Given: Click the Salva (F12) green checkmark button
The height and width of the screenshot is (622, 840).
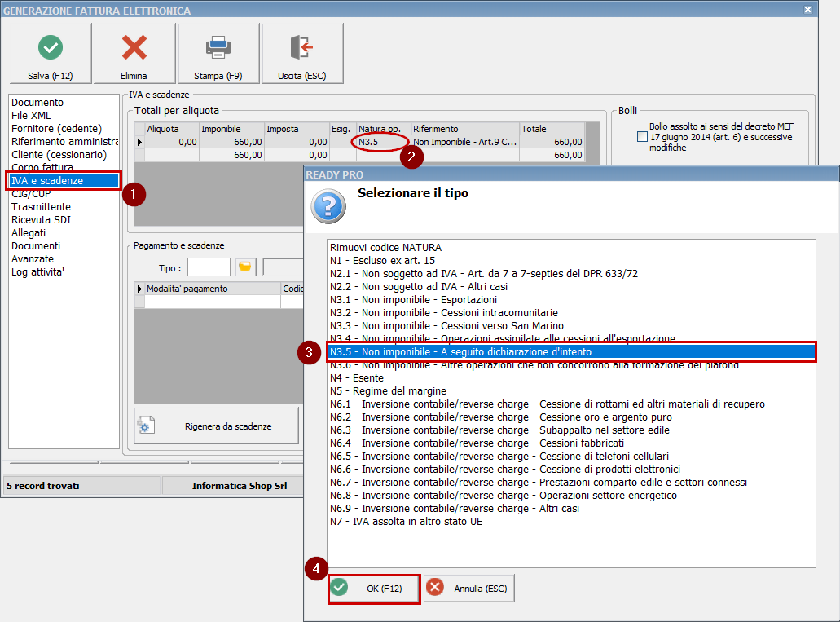Looking at the screenshot, I should point(51,54).
